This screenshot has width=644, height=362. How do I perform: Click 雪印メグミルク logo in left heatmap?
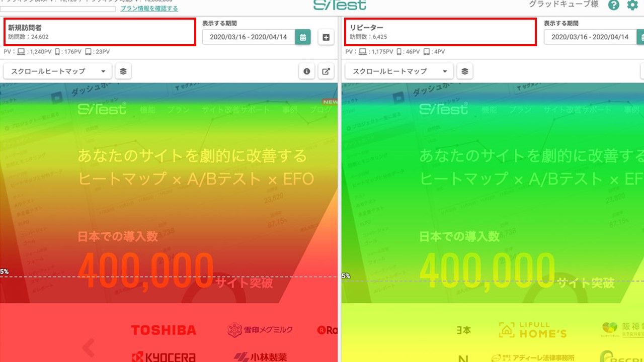tap(260, 330)
